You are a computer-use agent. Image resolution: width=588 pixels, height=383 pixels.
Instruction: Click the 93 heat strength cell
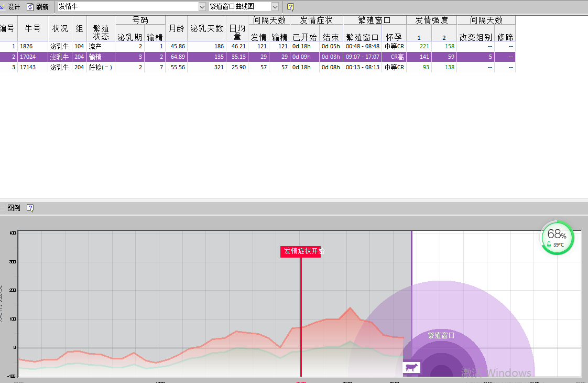(x=419, y=67)
